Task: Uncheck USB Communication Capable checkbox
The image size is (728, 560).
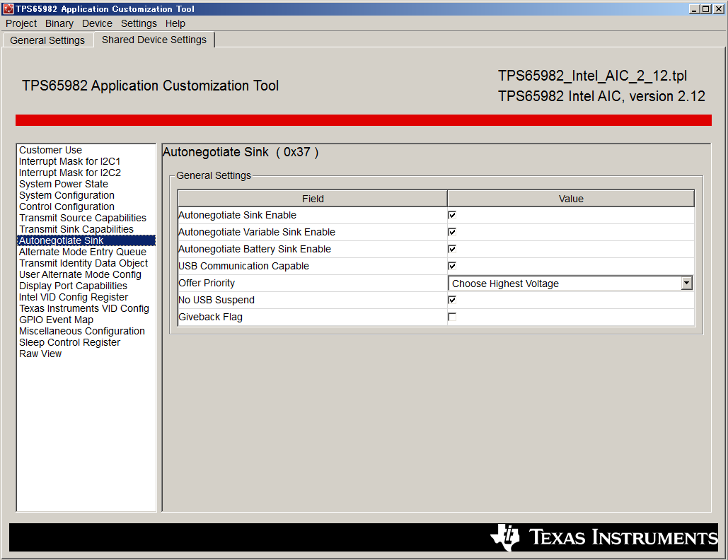Action: (452, 266)
